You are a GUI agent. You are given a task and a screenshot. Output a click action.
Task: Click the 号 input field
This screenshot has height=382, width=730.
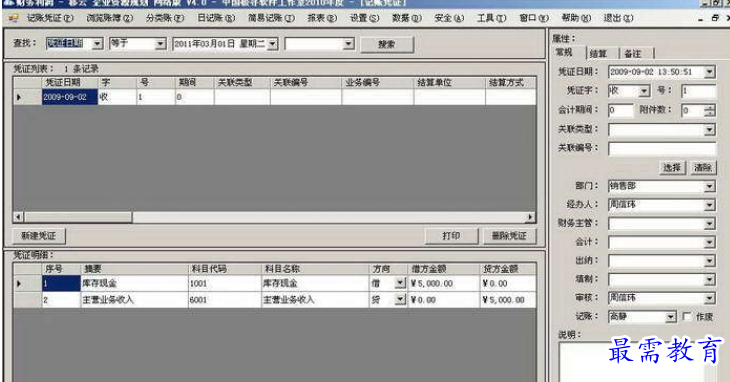(x=698, y=91)
